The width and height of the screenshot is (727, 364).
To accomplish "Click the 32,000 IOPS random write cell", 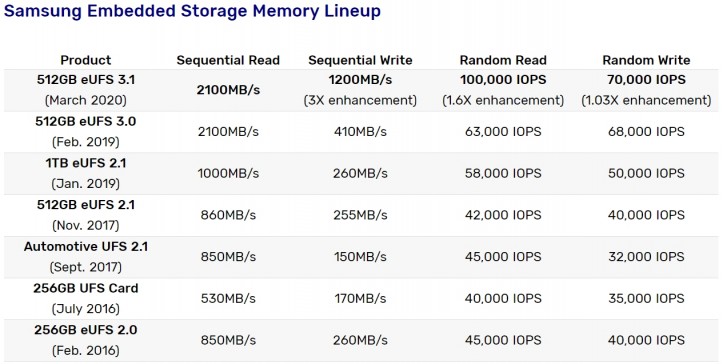I will [646, 257].
